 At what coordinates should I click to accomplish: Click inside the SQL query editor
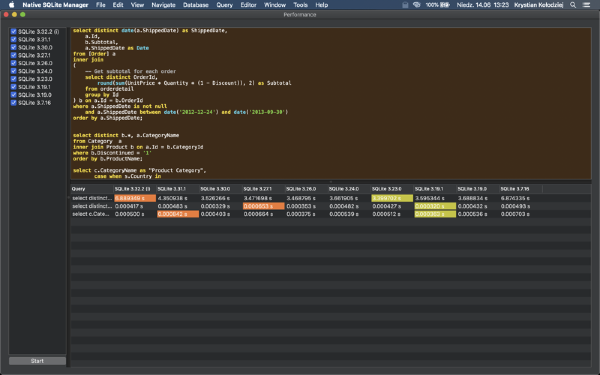331,103
